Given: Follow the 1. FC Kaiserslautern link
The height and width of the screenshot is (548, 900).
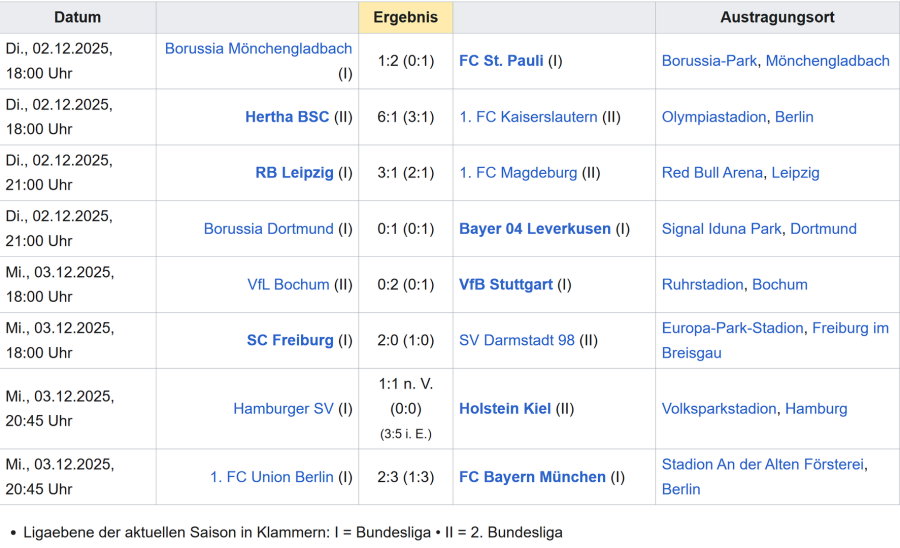Looking at the screenshot, I should 528,116.
